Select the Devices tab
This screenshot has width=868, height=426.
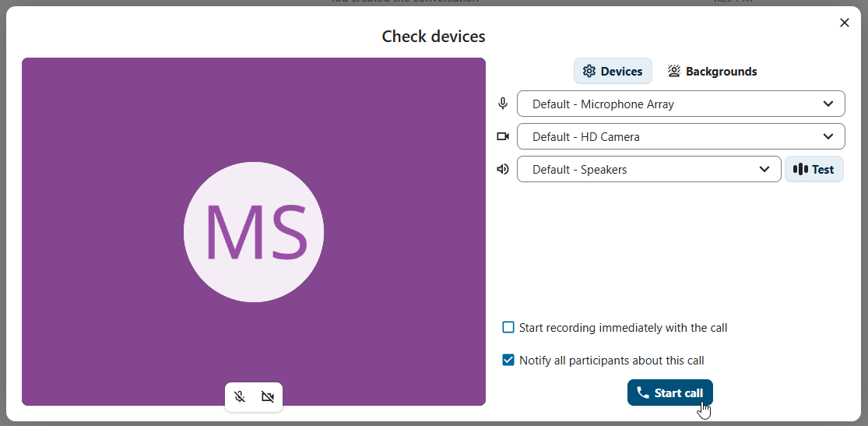tap(613, 71)
